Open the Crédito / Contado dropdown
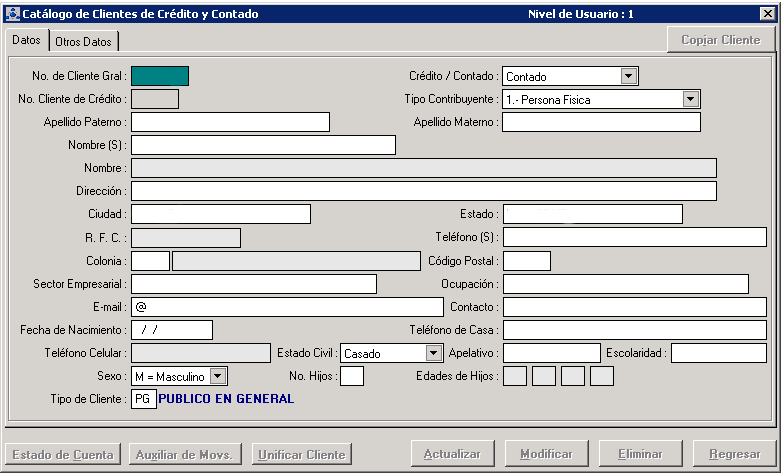The width and height of the screenshot is (783, 475). (628, 76)
